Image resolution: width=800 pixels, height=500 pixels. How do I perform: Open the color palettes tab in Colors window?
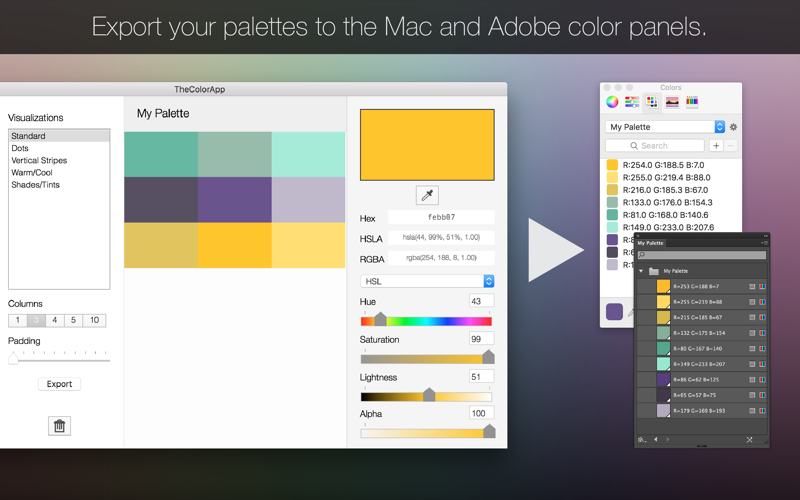click(x=652, y=102)
